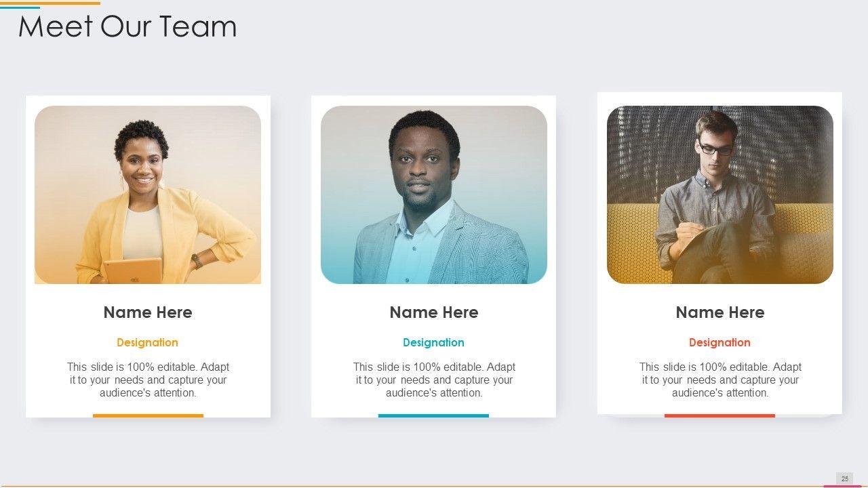The width and height of the screenshot is (868, 488).
Task: Pick the red bar below the right card
Action: (719, 415)
